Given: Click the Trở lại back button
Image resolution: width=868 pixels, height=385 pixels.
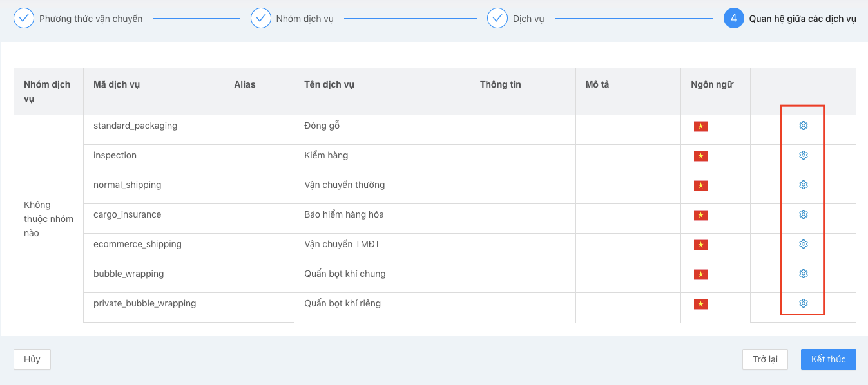Looking at the screenshot, I should (765, 359).
